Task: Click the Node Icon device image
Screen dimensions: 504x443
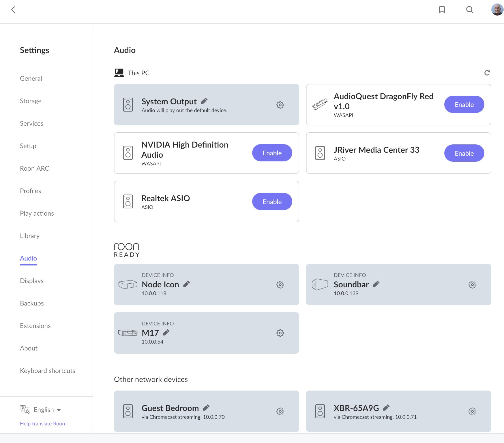Action: pyautogui.click(x=128, y=284)
